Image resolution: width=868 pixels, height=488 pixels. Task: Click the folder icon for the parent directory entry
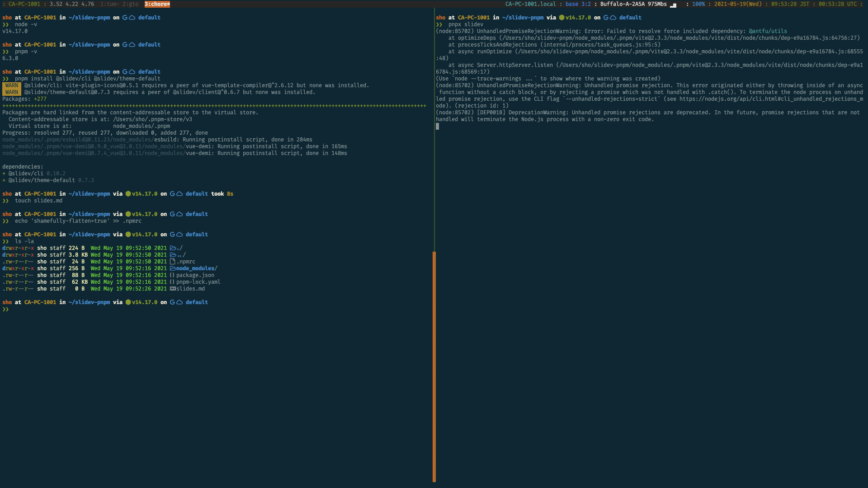tap(174, 254)
